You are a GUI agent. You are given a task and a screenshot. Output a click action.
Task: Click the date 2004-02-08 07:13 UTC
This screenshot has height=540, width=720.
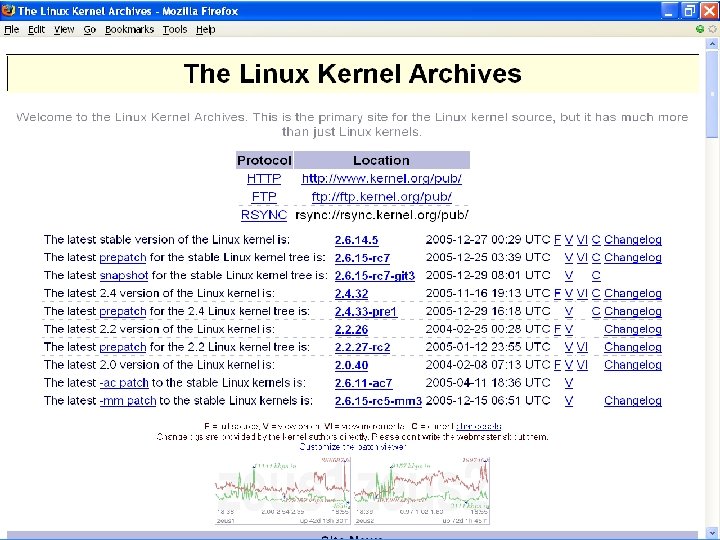pyautogui.click(x=488, y=365)
